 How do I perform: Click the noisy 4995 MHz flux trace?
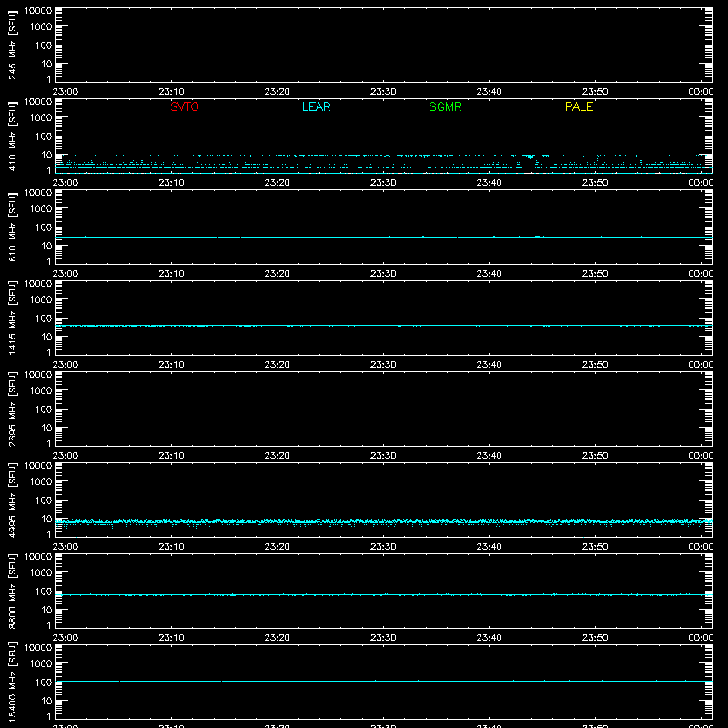coord(383,522)
